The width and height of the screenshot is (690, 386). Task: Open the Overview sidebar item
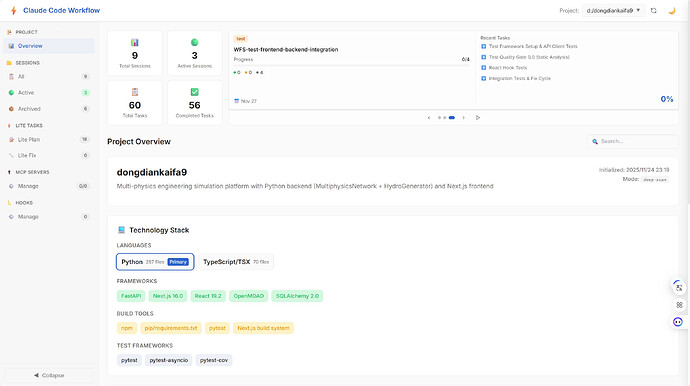tap(49, 46)
